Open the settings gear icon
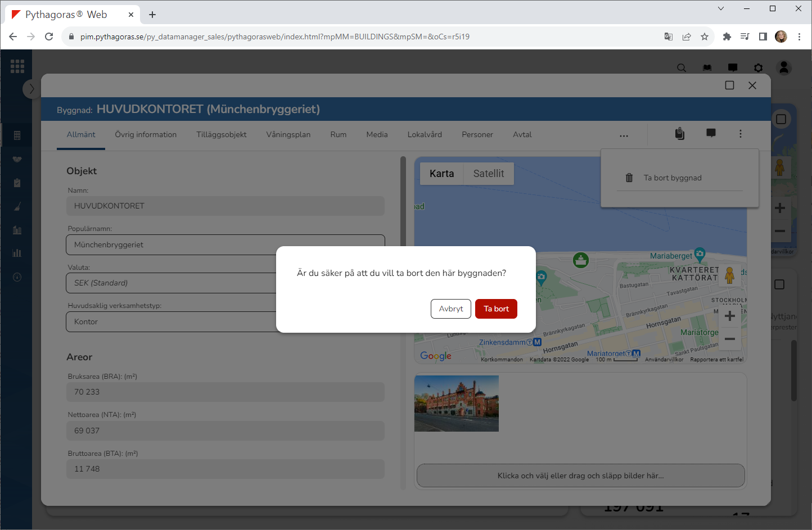The image size is (812, 530). pyautogui.click(x=759, y=68)
